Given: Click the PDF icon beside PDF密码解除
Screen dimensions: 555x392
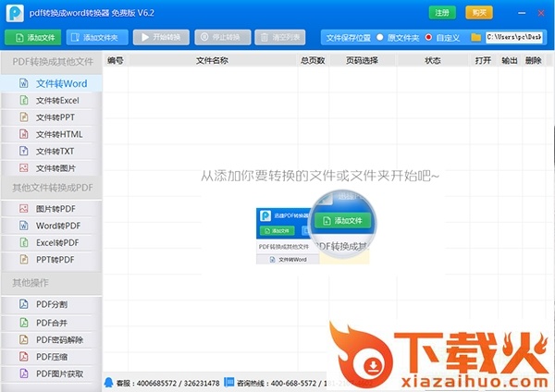Looking at the screenshot, I should click(x=24, y=339).
